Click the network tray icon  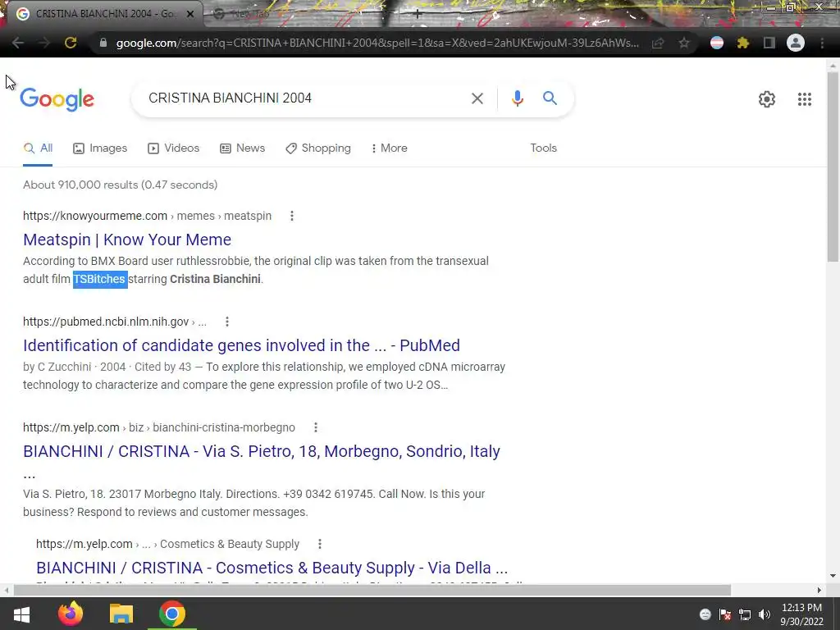pyautogui.click(x=745, y=614)
